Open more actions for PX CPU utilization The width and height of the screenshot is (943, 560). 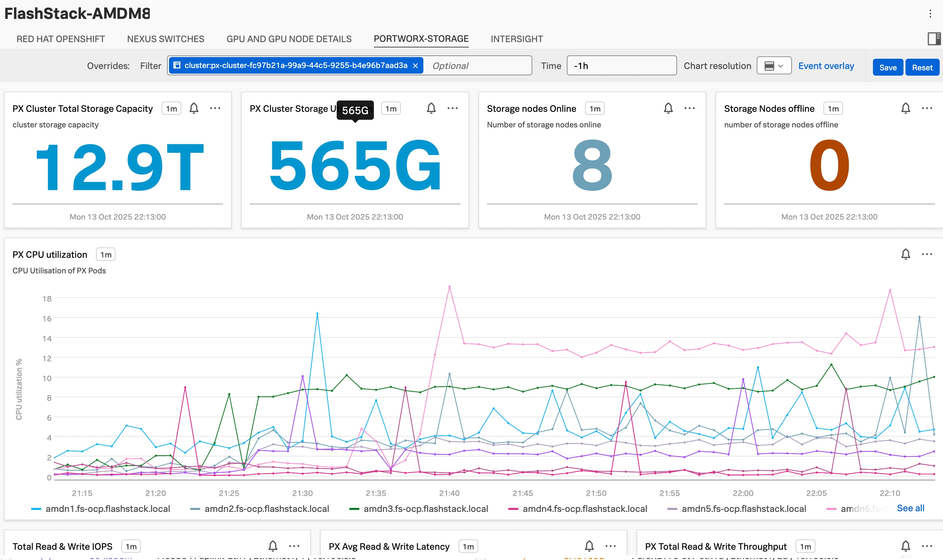pos(926,254)
